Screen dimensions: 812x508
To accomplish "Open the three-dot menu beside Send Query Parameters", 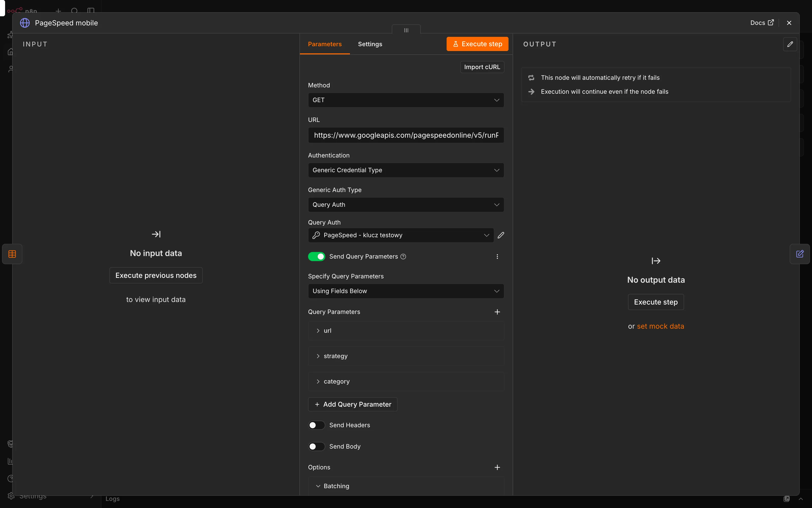I will (x=497, y=257).
